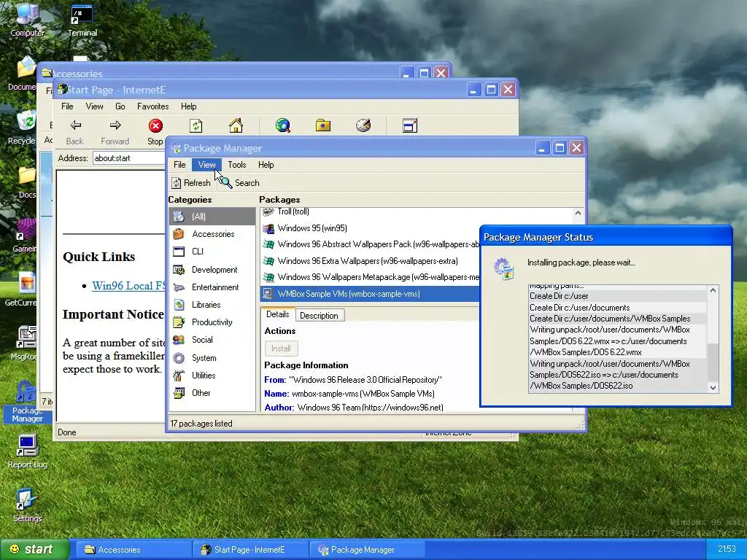Select the Other category
The height and width of the screenshot is (560, 747).
pyautogui.click(x=212, y=393)
